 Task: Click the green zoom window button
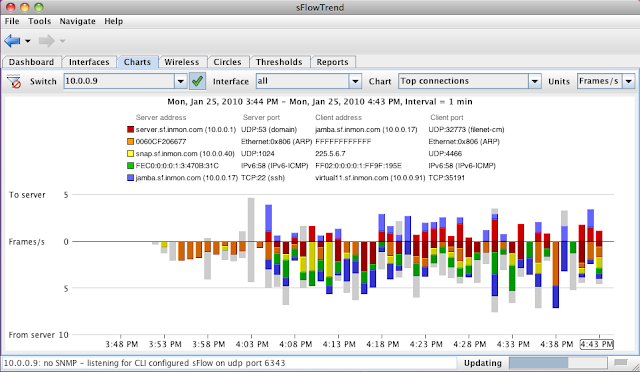[39, 7]
